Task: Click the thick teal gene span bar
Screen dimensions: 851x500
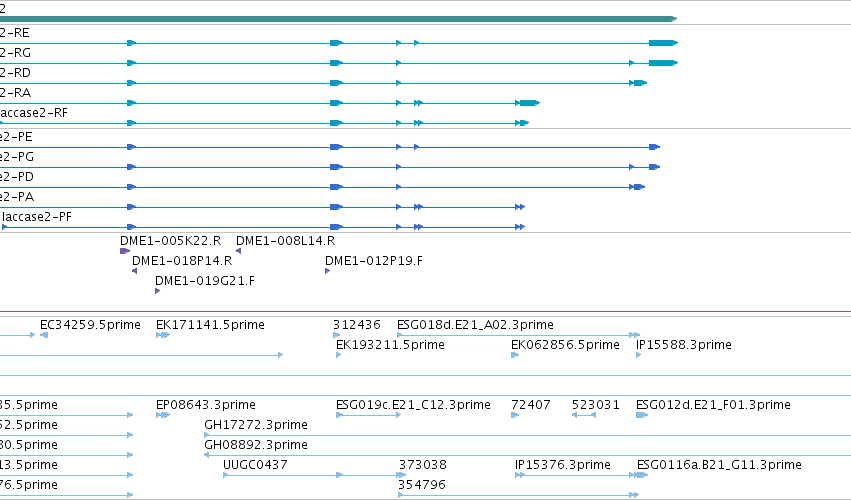Action: coord(339,19)
